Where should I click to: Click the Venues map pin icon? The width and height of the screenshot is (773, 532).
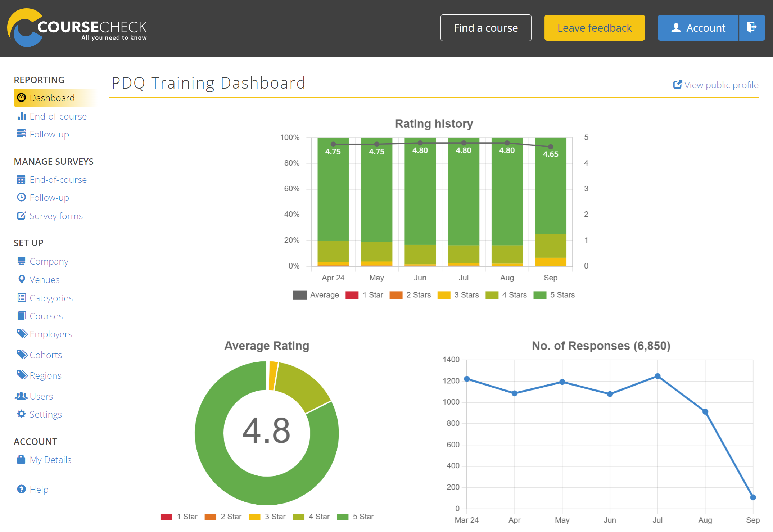click(x=22, y=279)
